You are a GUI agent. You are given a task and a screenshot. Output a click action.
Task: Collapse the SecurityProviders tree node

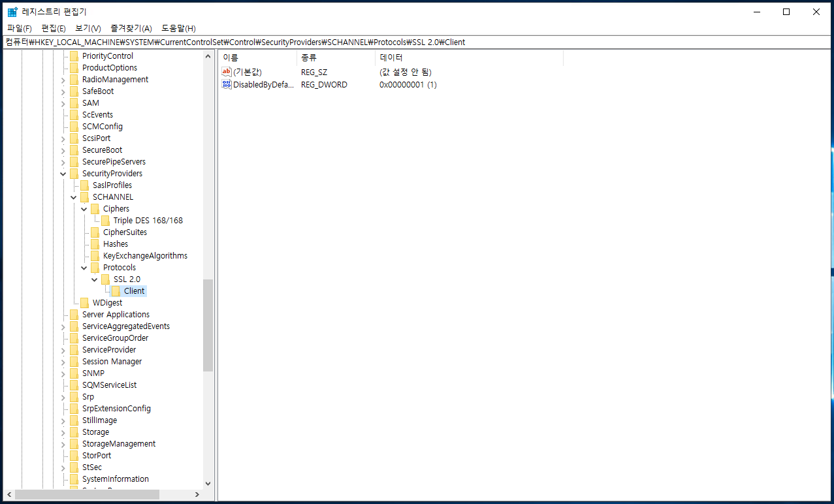(63, 174)
